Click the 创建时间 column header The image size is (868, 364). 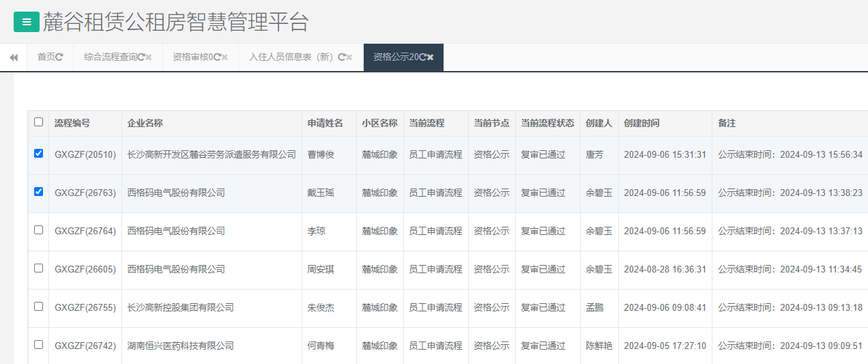pyautogui.click(x=641, y=124)
